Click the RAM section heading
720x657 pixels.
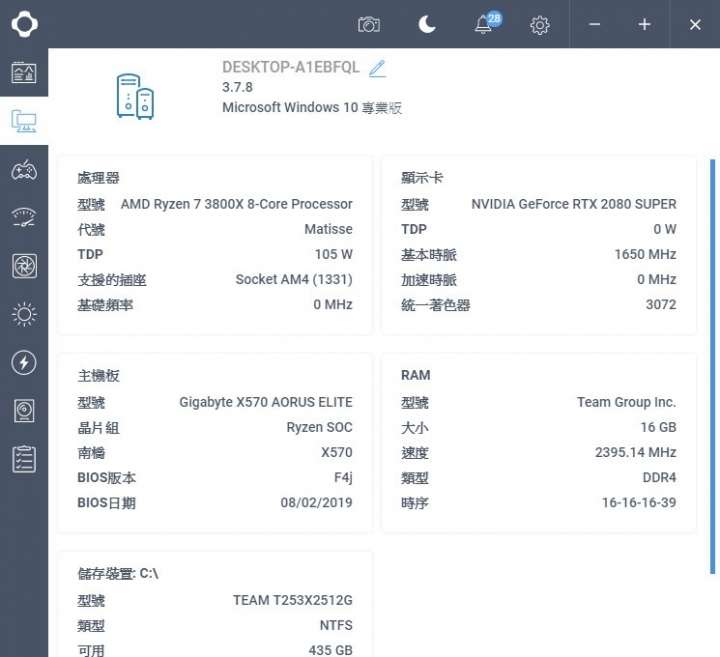coord(416,375)
